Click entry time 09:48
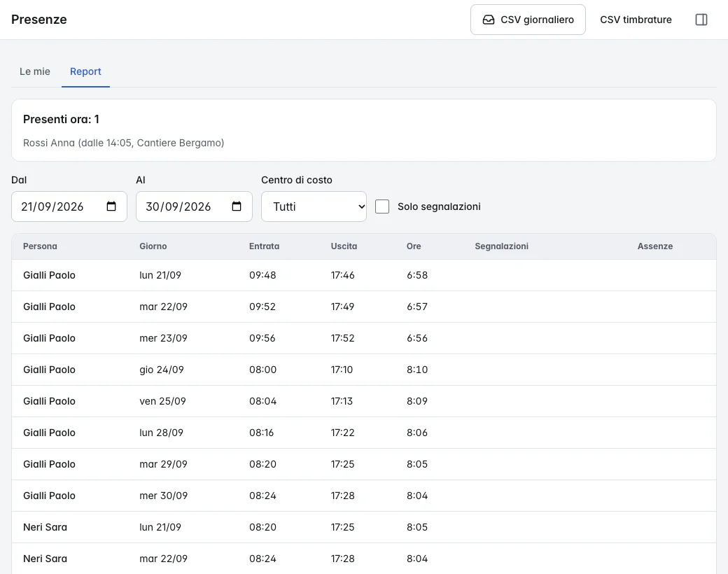The width and height of the screenshot is (728, 574). pos(262,275)
